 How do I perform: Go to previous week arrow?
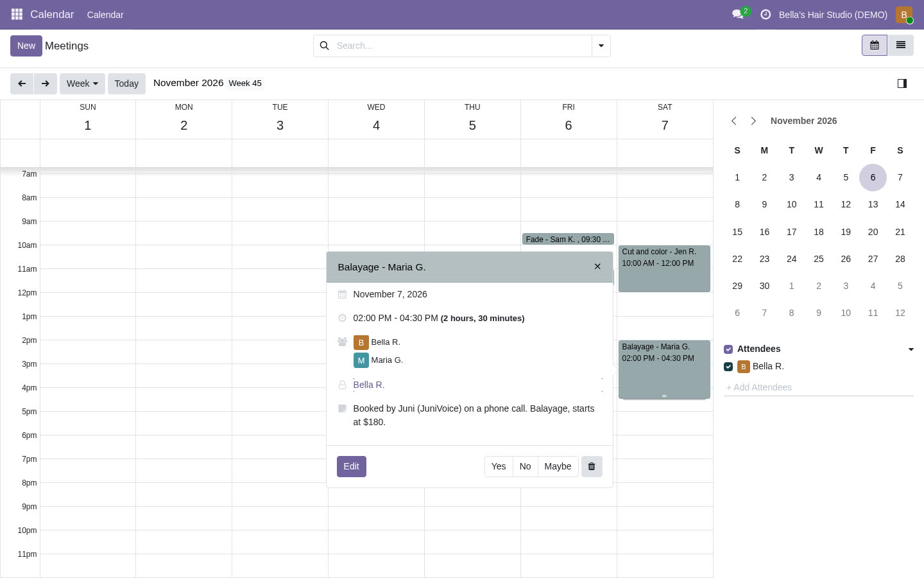pos(22,83)
